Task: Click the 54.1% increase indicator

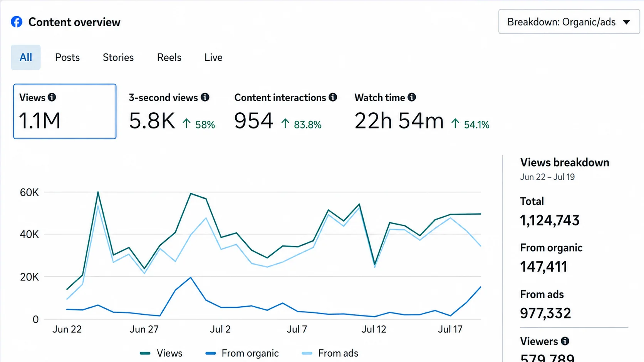Action: (470, 124)
